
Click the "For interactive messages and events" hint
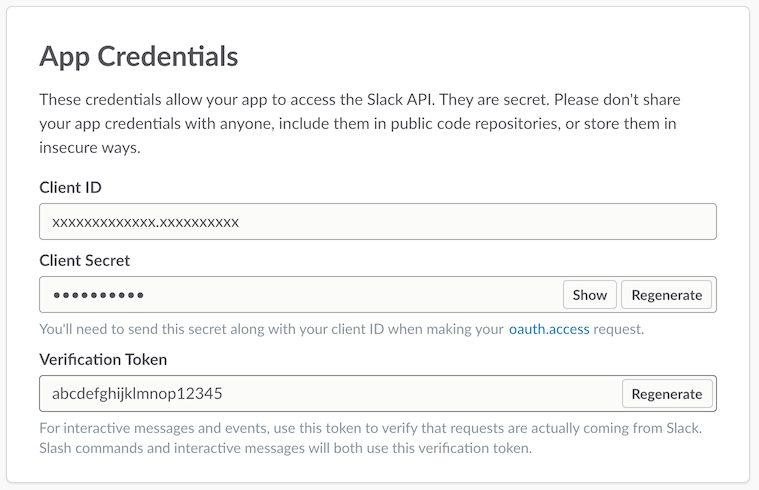point(200,428)
